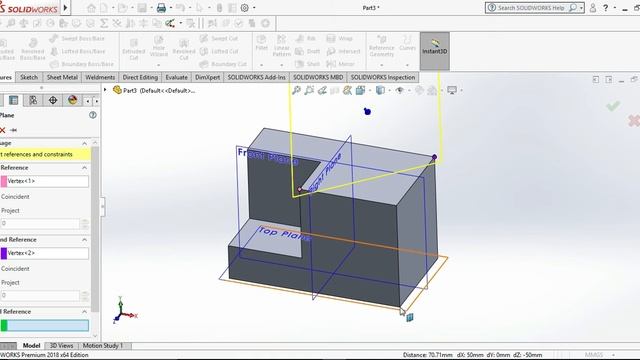Click the Save icon
Image resolution: width=640 pixels, height=360 pixels.
[142, 8]
